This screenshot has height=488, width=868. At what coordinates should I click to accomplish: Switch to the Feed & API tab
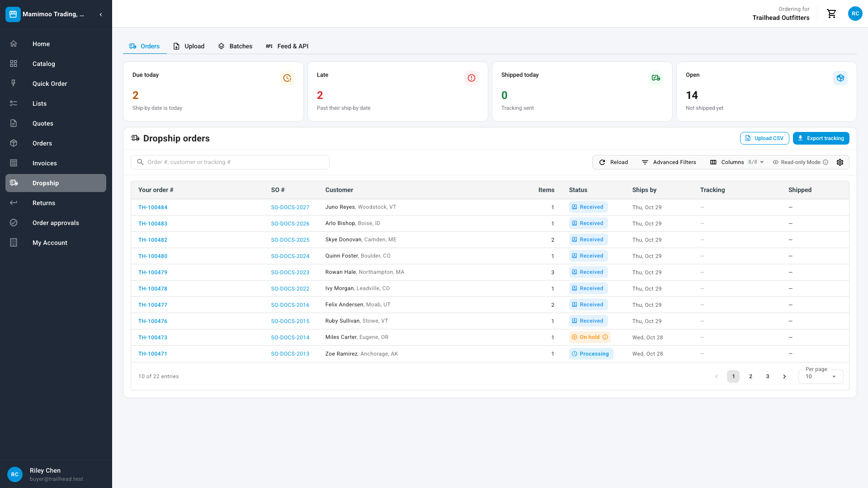pyautogui.click(x=287, y=46)
